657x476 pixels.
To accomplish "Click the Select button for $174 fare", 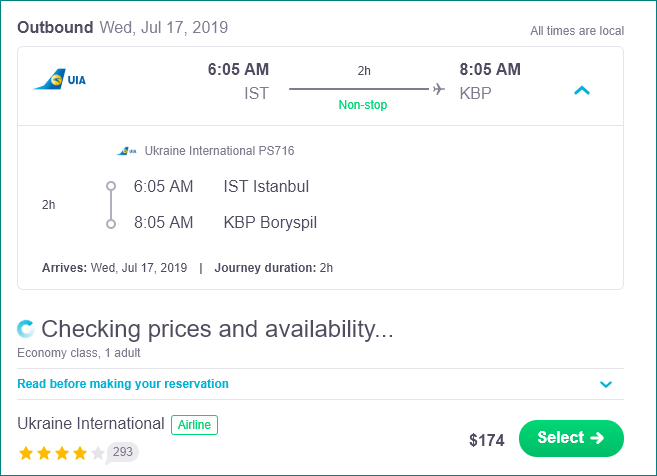I will [x=571, y=438].
